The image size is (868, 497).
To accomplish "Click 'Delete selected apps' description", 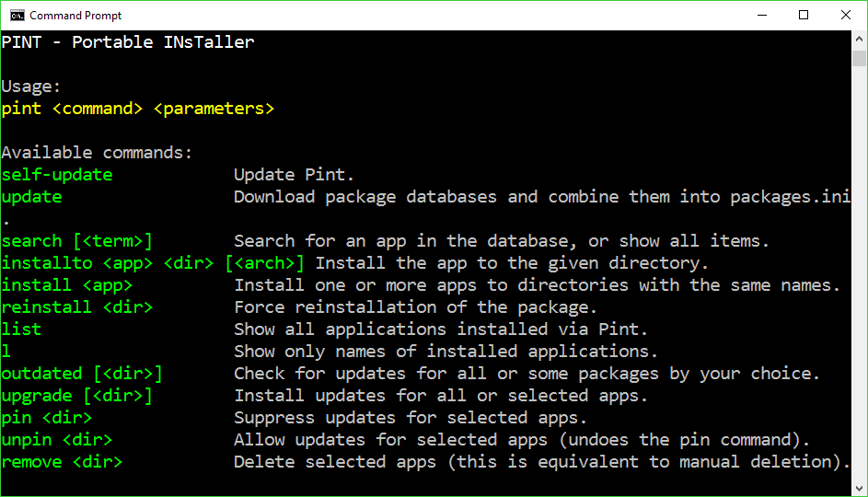I will coord(542,462).
